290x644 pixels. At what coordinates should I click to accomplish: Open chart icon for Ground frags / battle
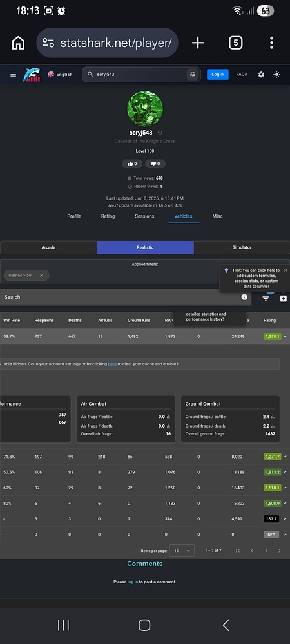click(273, 417)
